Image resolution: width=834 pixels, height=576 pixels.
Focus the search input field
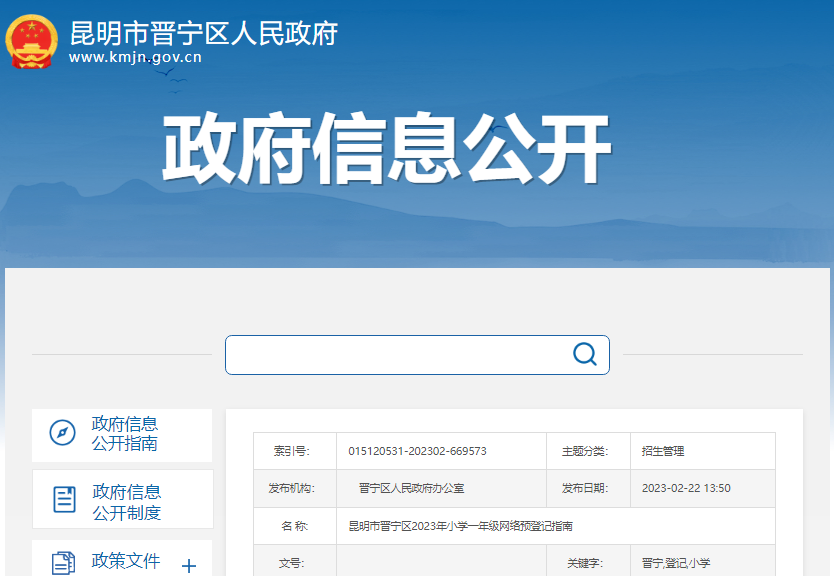417,355
